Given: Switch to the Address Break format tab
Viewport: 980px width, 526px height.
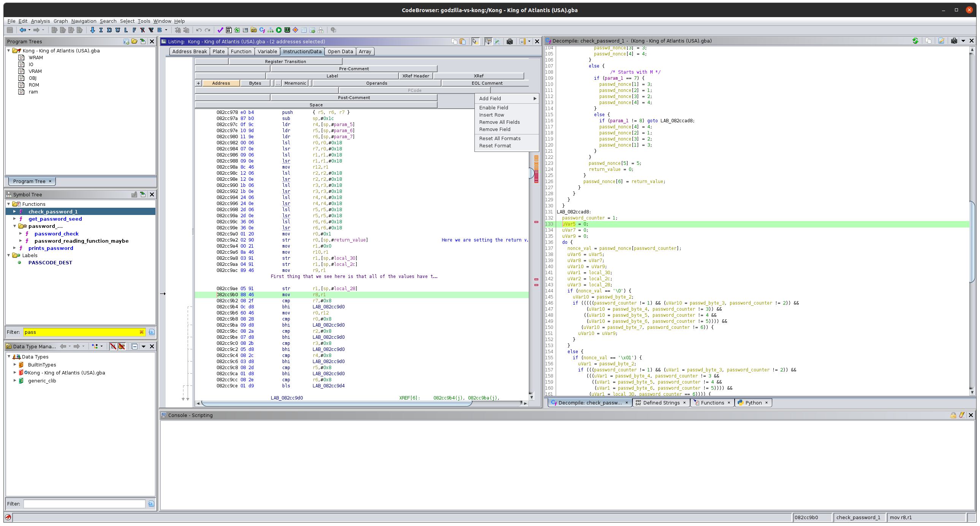Looking at the screenshot, I should pos(190,51).
